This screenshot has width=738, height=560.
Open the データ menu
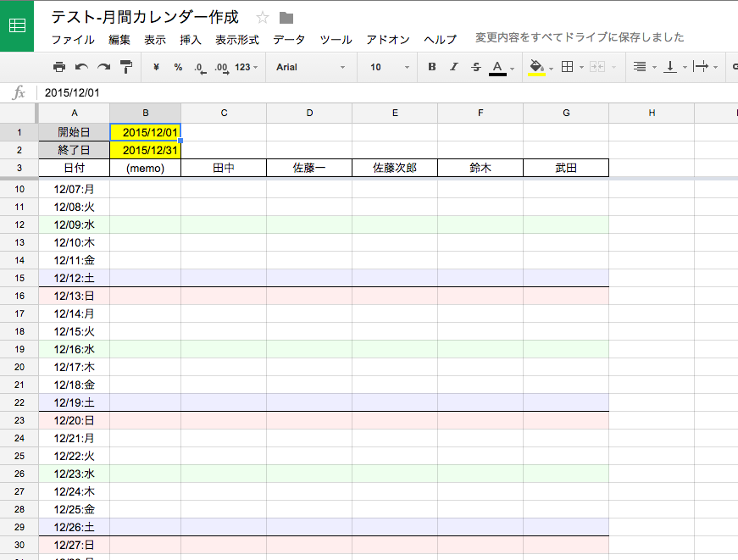[x=289, y=40]
